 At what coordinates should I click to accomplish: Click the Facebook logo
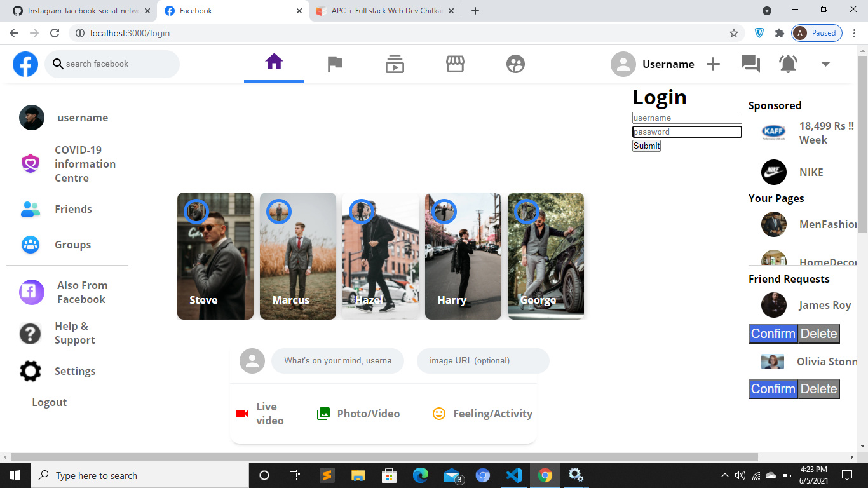(x=25, y=64)
